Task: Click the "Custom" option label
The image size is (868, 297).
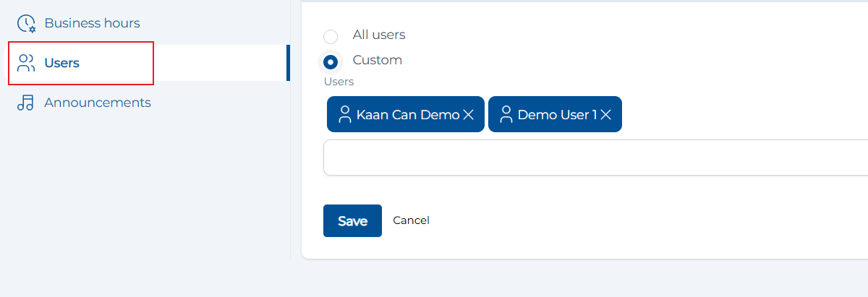Action: coord(377,60)
